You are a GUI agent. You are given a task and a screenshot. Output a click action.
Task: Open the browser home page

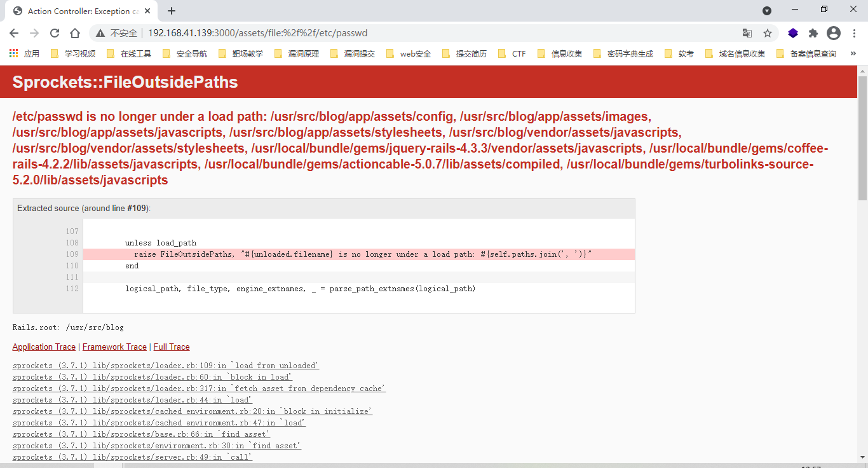click(x=75, y=33)
